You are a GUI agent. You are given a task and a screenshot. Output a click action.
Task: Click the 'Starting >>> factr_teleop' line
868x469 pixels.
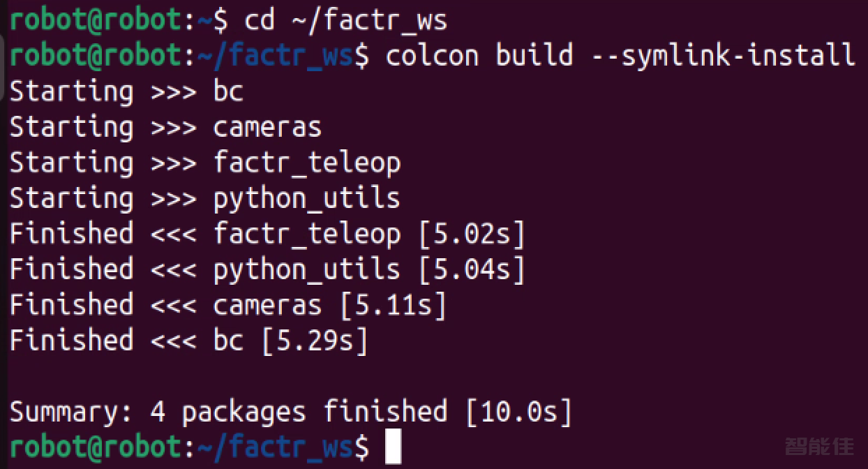204,163
